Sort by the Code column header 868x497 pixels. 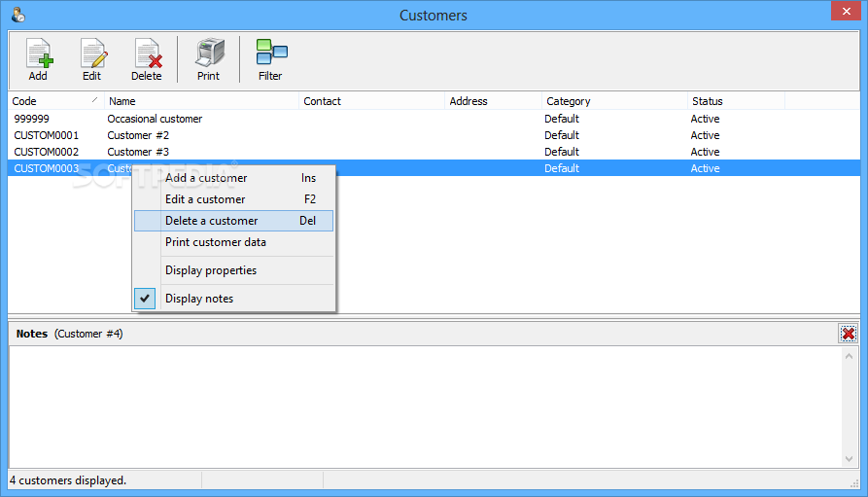pos(56,101)
